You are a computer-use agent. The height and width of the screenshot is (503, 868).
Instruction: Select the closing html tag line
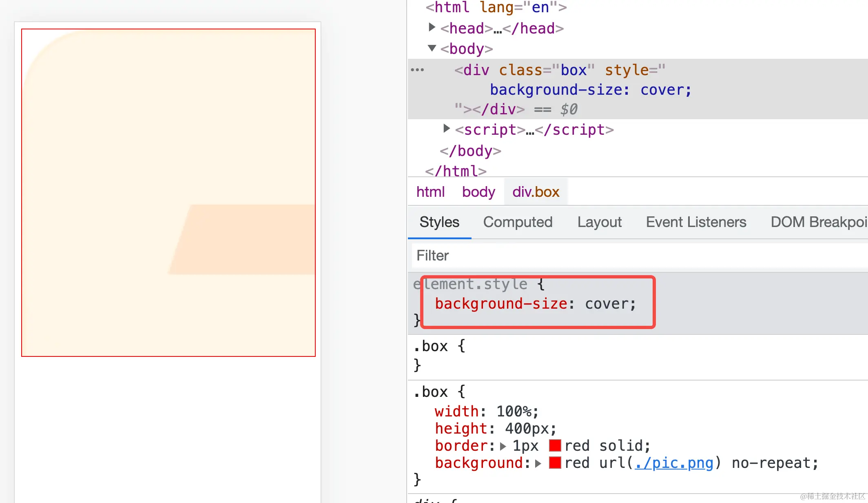(x=456, y=171)
